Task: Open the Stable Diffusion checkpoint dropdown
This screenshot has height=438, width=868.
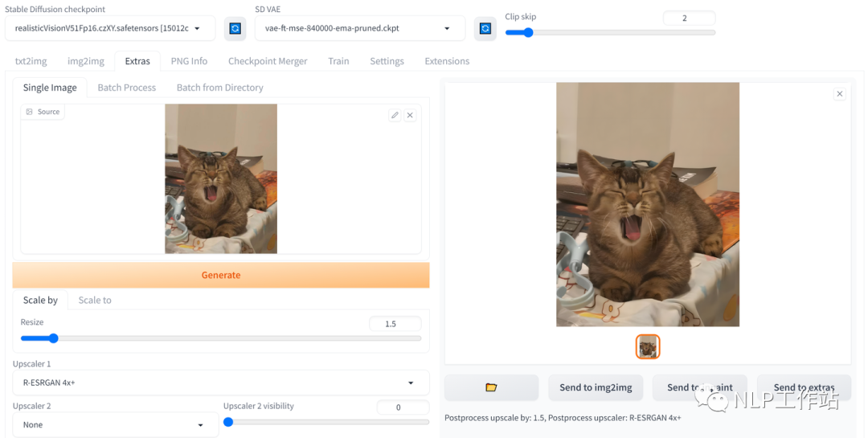Action: click(110, 28)
